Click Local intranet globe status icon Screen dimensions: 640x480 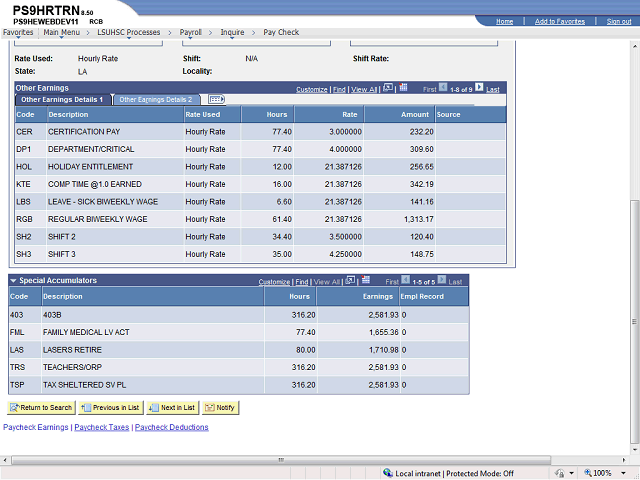pos(388,473)
